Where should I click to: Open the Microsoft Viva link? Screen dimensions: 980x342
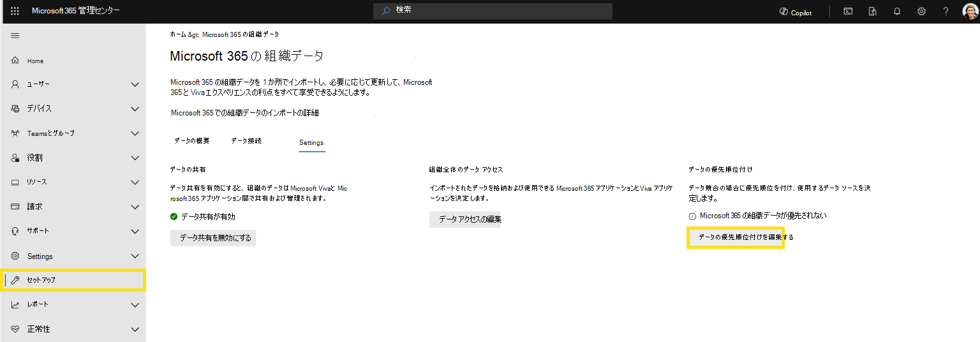tap(312, 189)
